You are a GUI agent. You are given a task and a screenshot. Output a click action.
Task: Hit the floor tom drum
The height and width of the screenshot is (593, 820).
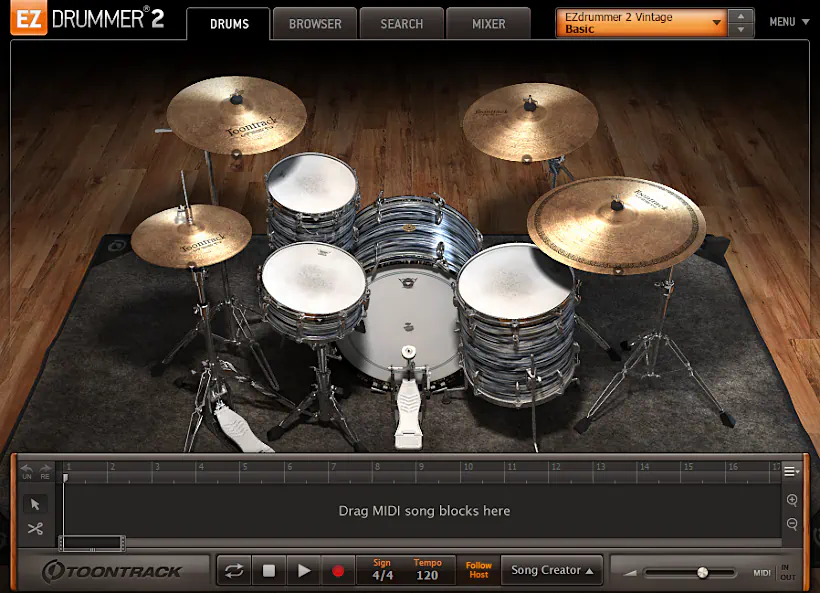click(x=513, y=282)
